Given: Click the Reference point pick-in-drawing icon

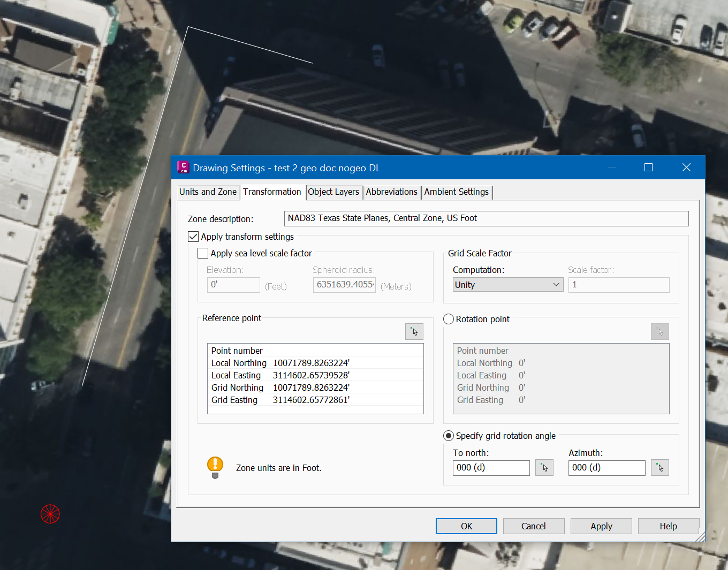Looking at the screenshot, I should coord(414,331).
